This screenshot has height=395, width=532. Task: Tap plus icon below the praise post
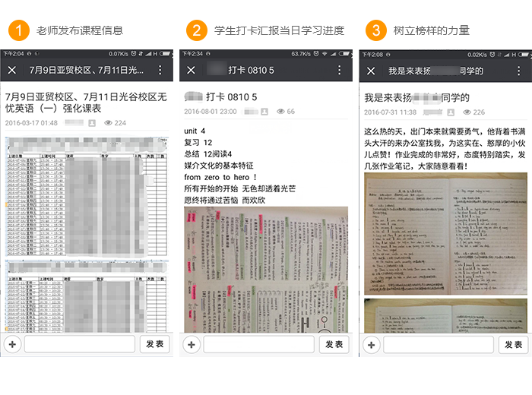(371, 345)
